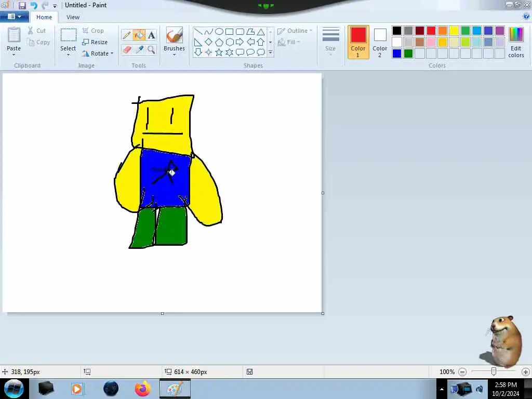Open the Shape Outline dropdown

[295, 31]
